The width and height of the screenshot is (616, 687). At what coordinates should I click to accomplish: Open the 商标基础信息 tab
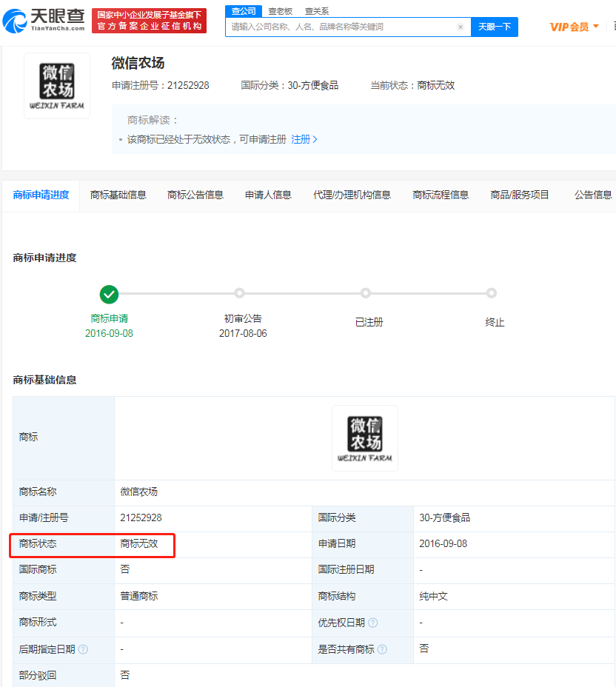118,195
